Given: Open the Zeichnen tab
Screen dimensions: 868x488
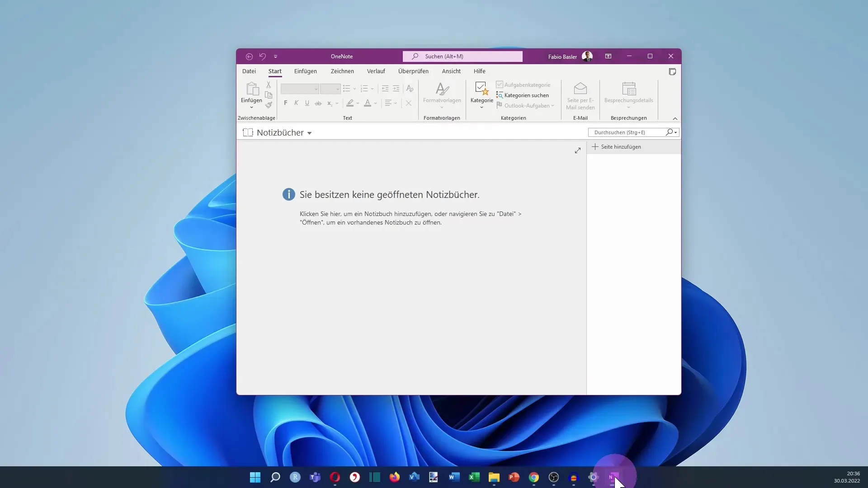Looking at the screenshot, I should 342,71.
